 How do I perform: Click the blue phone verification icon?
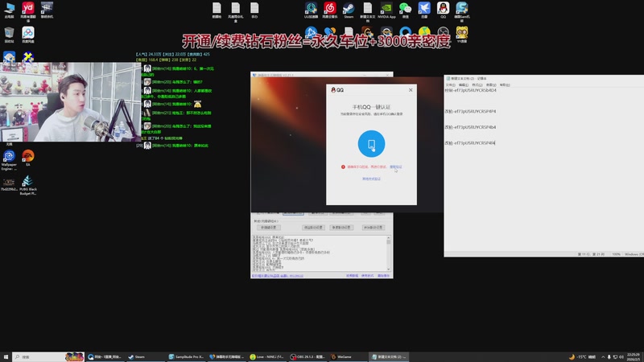pos(371,145)
